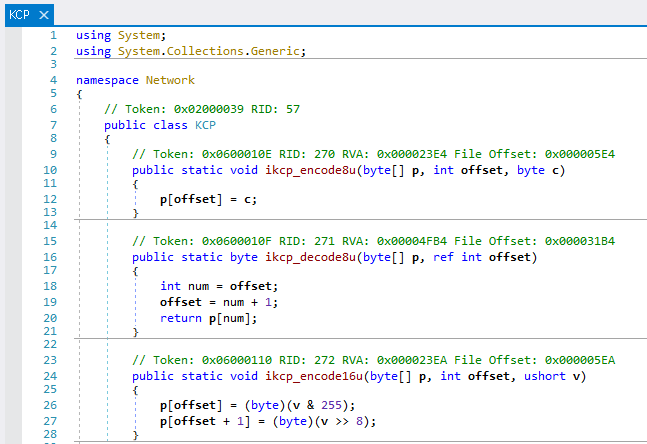647x444 pixels.
Task: Open the ikcp_decode8u method name
Action: coord(310,257)
